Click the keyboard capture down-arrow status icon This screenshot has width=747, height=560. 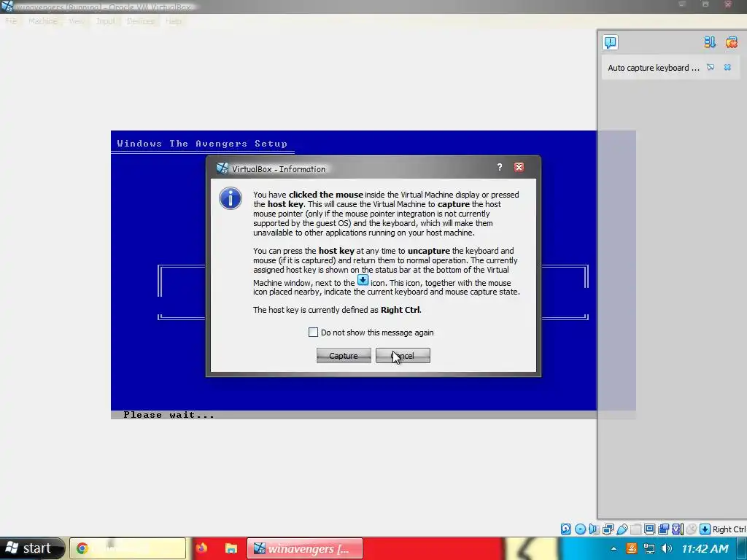click(705, 529)
